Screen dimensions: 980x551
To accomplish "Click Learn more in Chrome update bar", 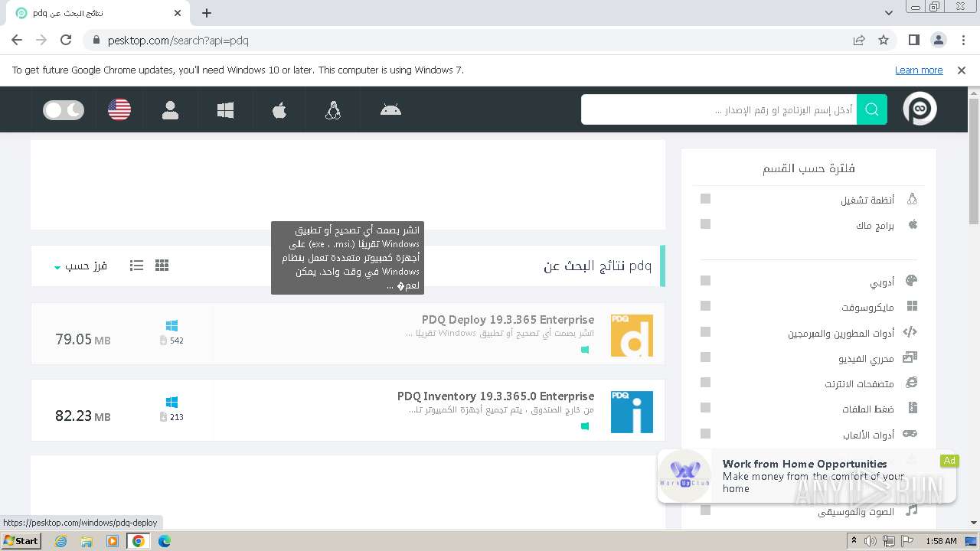I will coord(919,70).
